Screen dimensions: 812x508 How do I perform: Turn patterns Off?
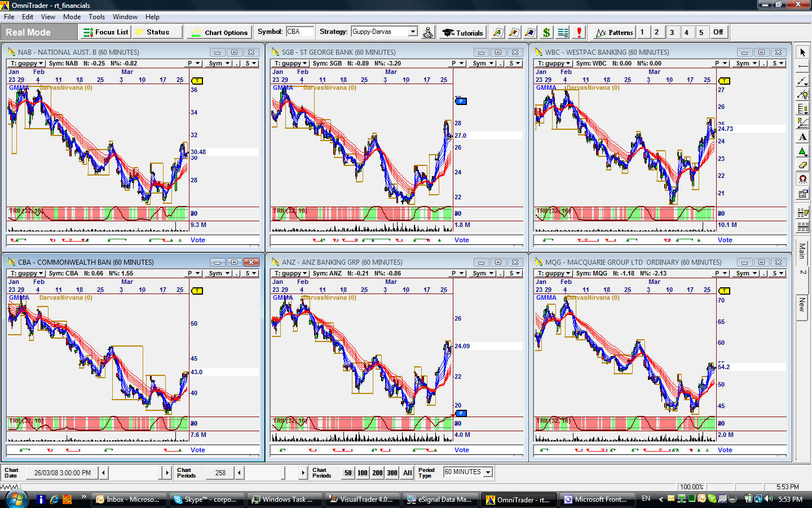[718, 32]
